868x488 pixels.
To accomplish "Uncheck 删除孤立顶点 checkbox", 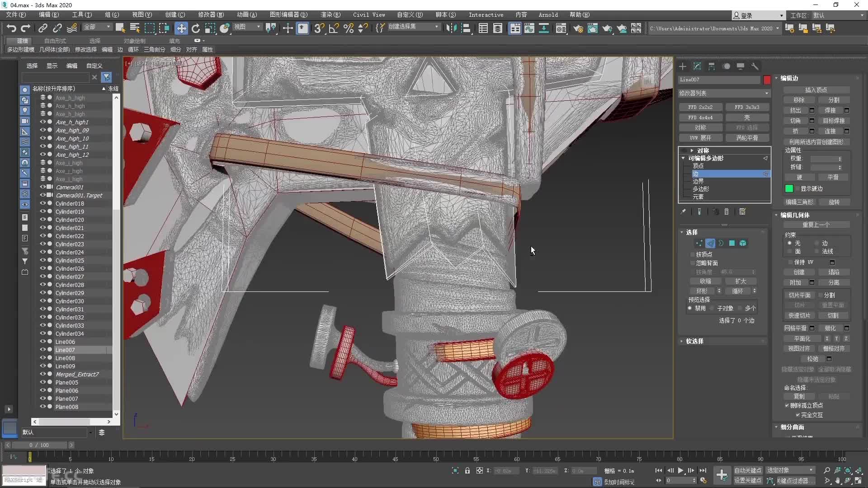I will (x=787, y=405).
